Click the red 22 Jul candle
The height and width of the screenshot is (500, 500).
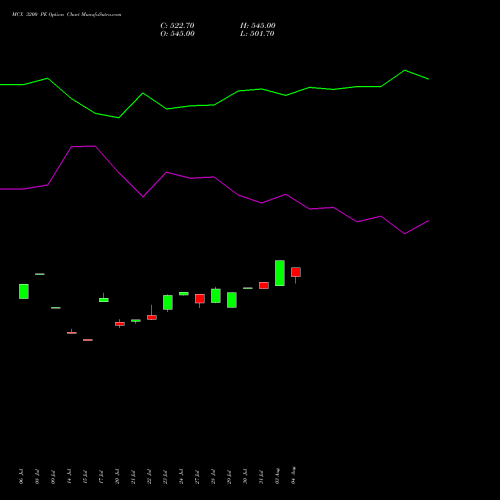click(152, 317)
